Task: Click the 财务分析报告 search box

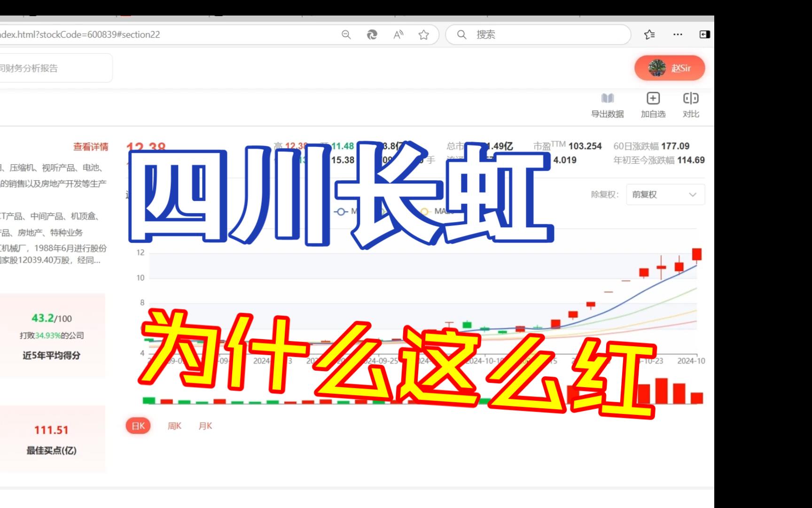Action: click(x=55, y=68)
